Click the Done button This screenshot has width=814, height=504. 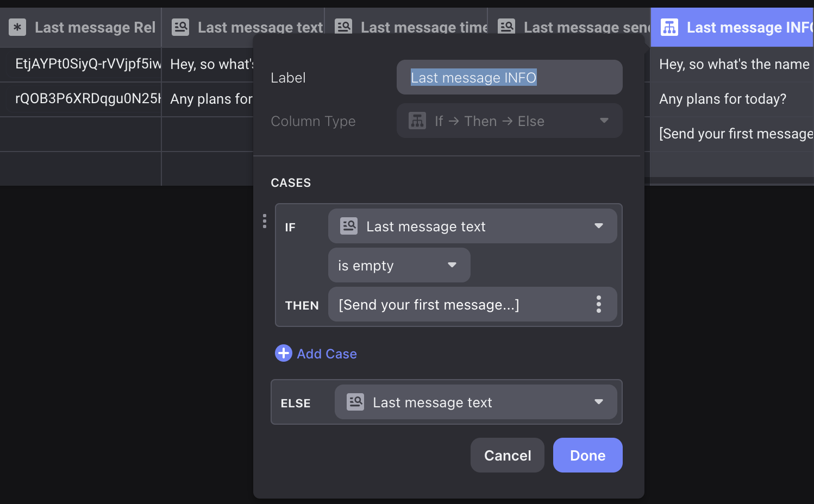[588, 455]
